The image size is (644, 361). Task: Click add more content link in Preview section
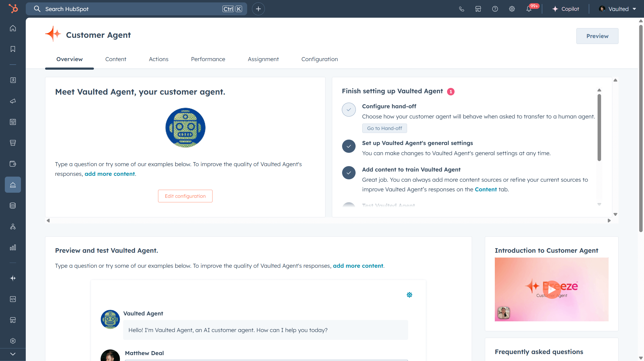[x=358, y=266]
